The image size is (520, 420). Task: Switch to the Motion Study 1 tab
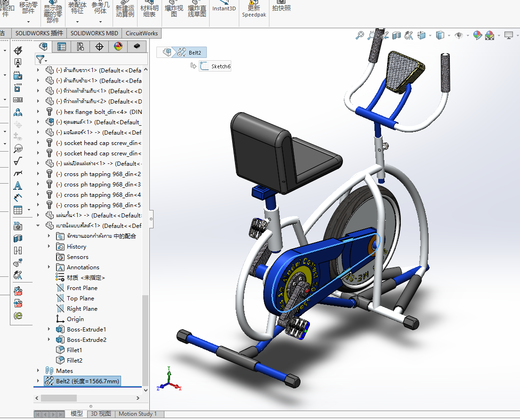point(137,414)
